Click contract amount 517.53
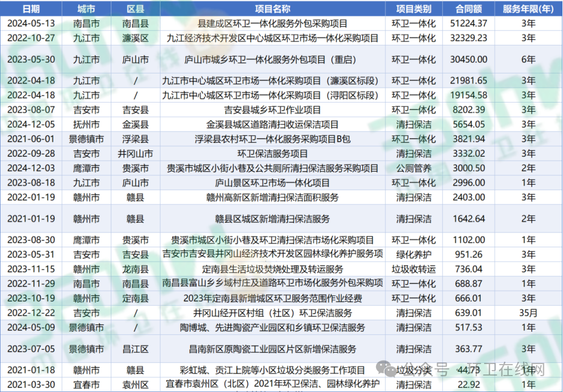 pos(469,327)
